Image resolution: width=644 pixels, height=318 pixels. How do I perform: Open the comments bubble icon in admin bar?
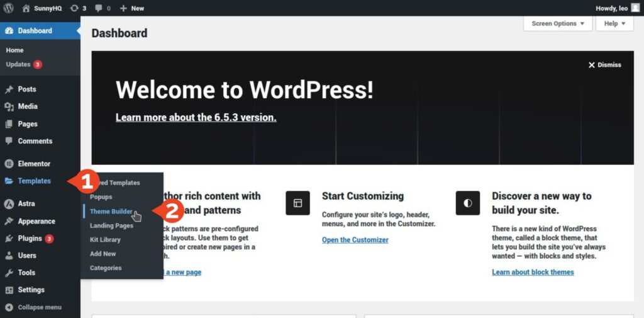pyautogui.click(x=99, y=8)
